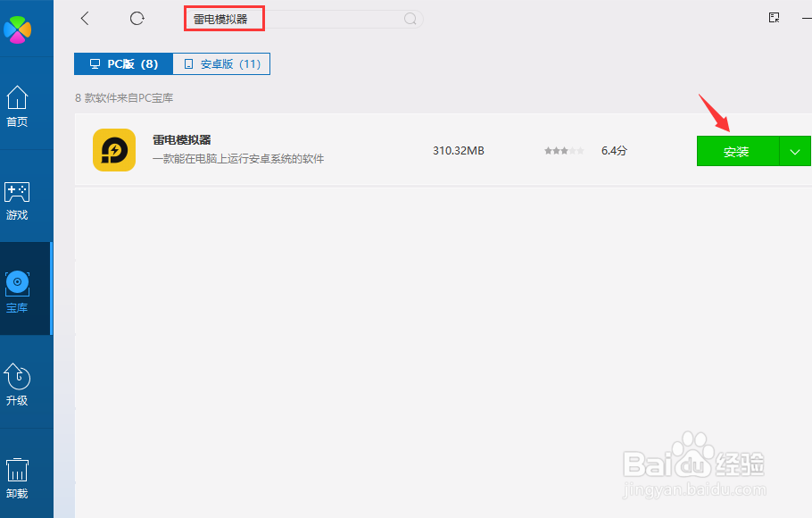Image resolution: width=812 pixels, height=518 pixels.
Task: Open the 游戏 games section
Action: pos(17,201)
